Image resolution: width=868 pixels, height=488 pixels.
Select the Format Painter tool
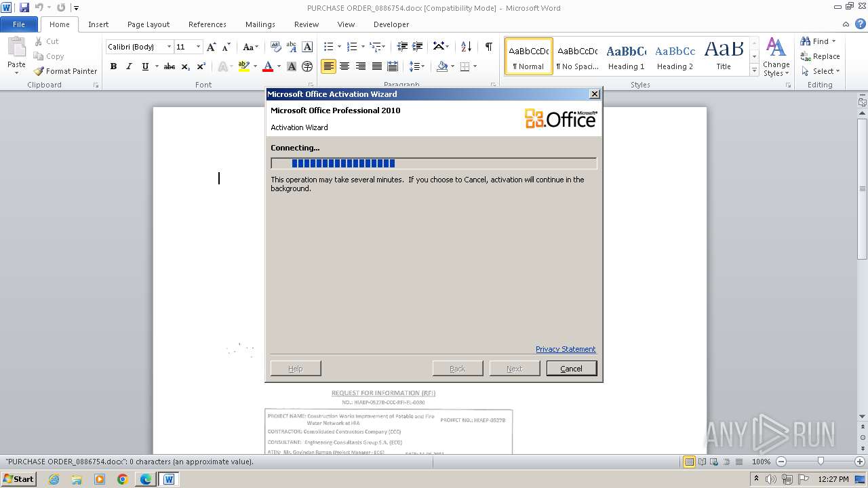pyautogui.click(x=66, y=71)
